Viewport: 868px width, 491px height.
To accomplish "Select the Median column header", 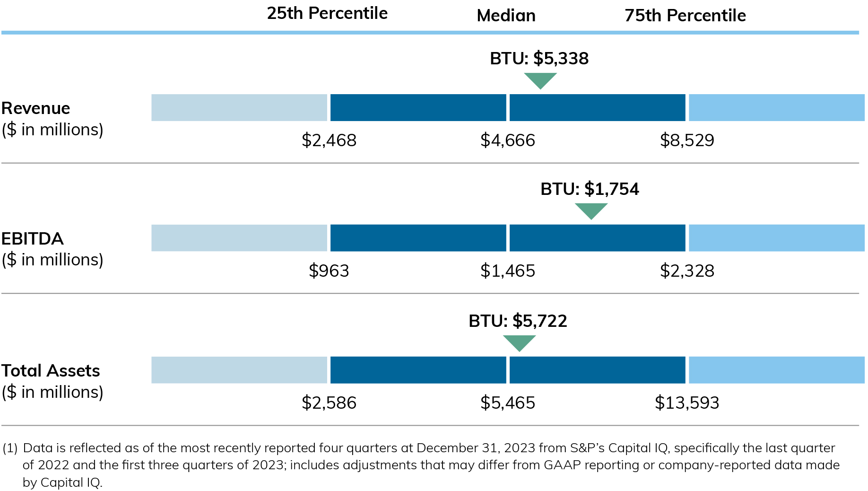I will (506, 16).
